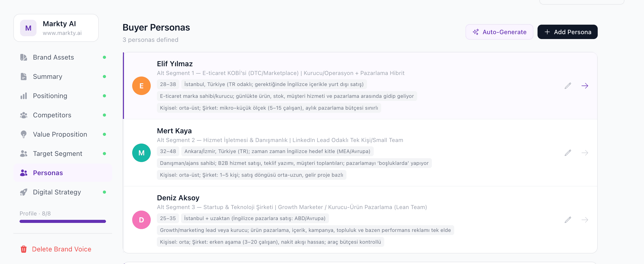Click edit pencil for Deniz Aksoy
The width and height of the screenshot is (644, 264).
click(x=568, y=220)
